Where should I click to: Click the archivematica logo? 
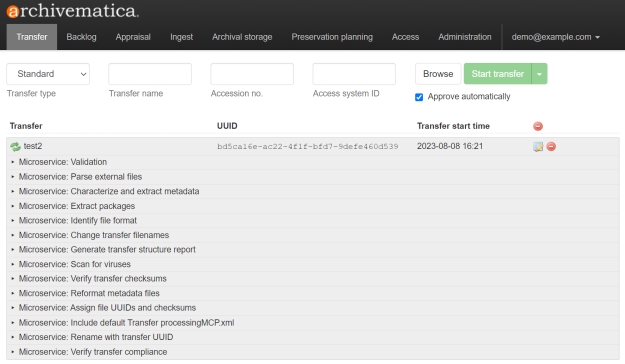[x=73, y=11]
